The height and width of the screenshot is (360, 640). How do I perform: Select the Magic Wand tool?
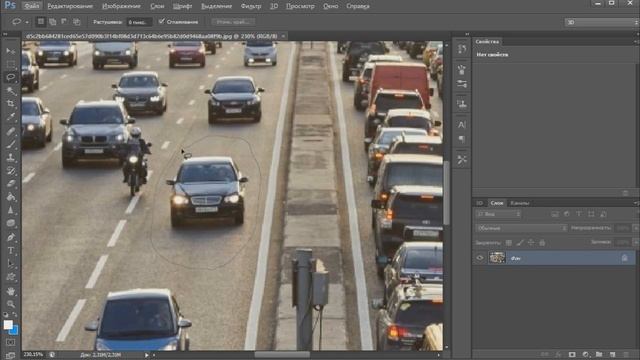click(11, 90)
